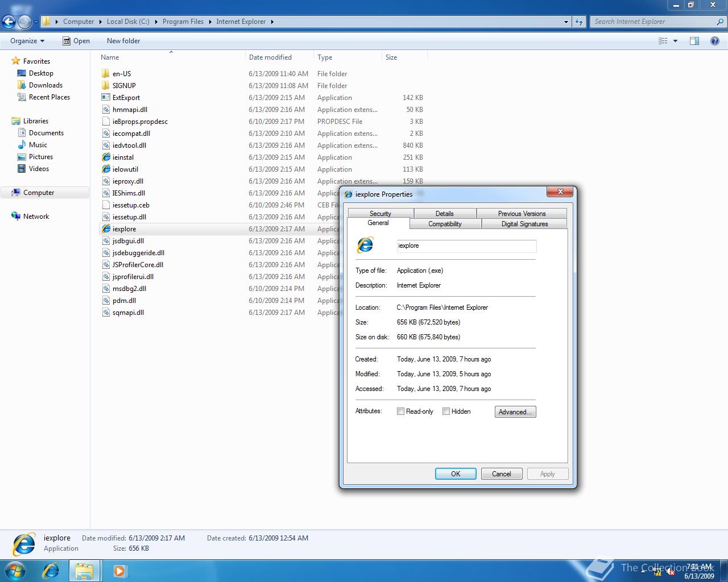Select the en-US folder icon

[106, 73]
